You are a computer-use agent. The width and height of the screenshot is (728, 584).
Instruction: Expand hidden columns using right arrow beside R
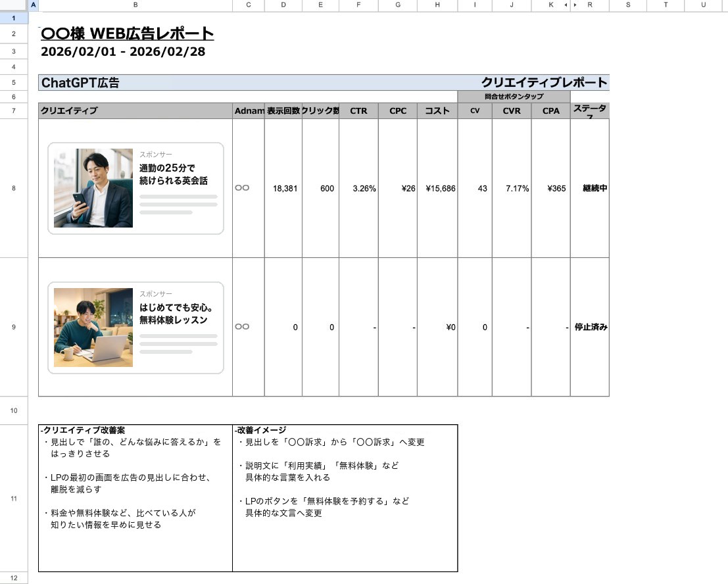click(575, 5)
